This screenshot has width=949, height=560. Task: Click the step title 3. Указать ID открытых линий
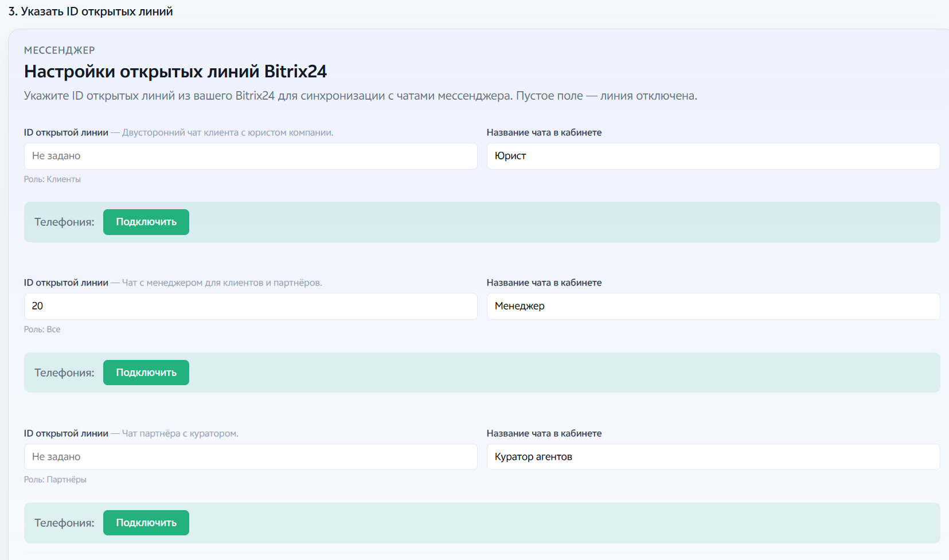(91, 11)
